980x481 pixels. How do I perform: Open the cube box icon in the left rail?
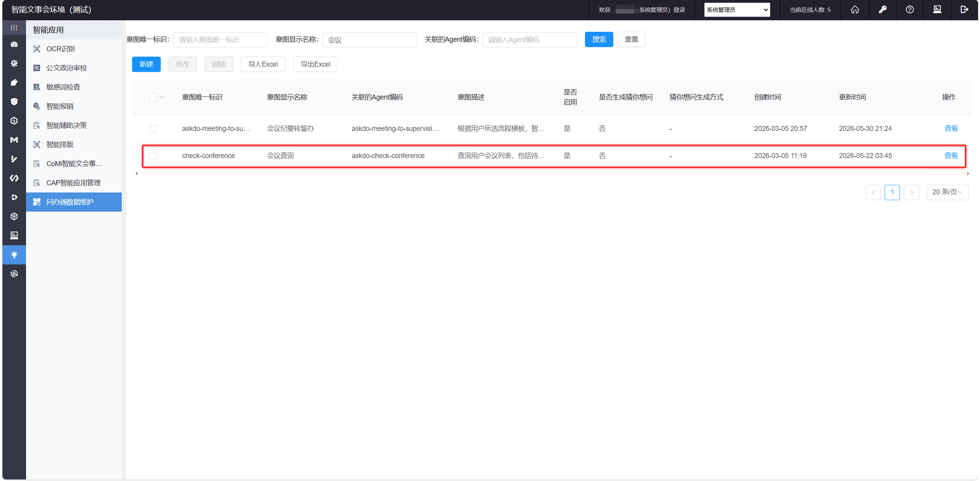pyautogui.click(x=14, y=217)
